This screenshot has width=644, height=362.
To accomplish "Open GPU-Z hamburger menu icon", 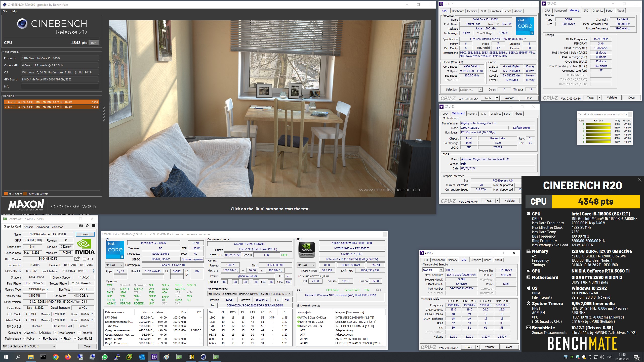I will [94, 225].
